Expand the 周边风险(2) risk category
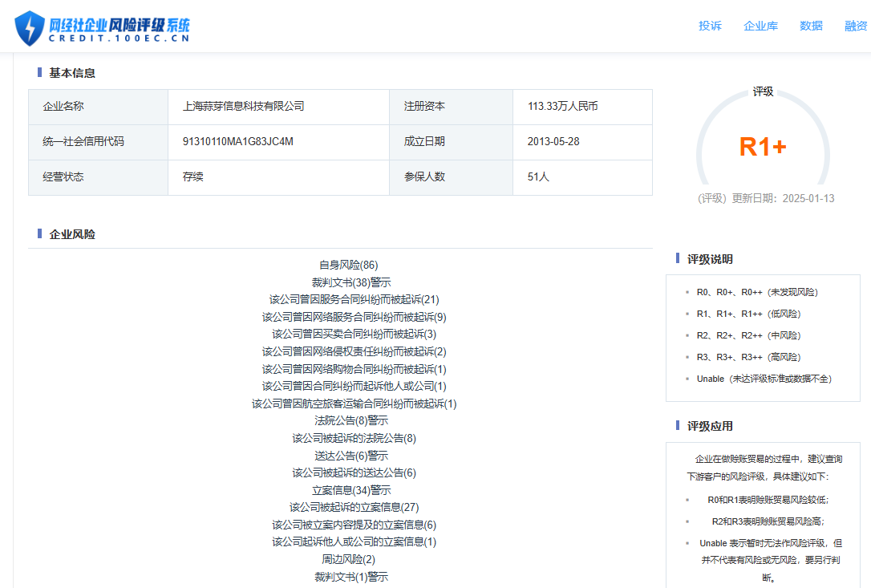This screenshot has height=588, width=871. (x=348, y=559)
